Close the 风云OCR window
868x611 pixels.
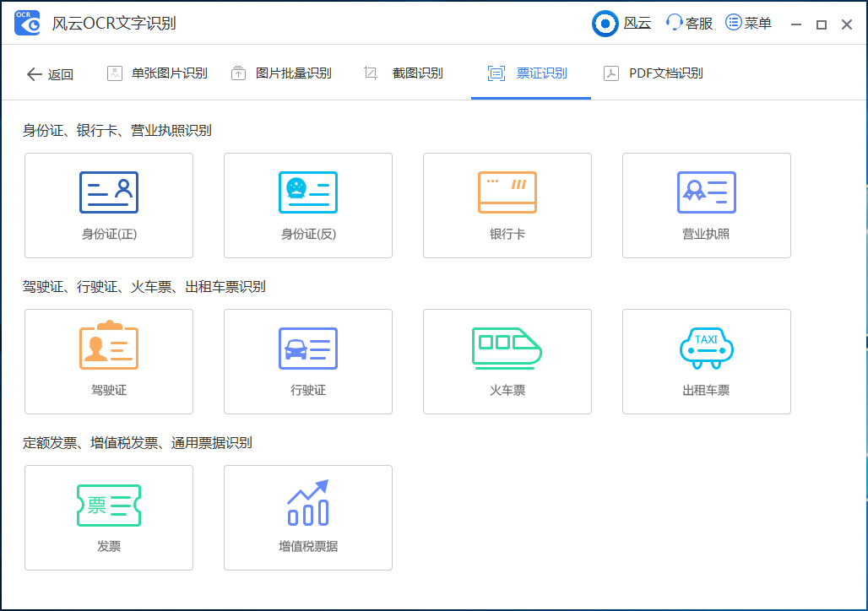(x=846, y=24)
